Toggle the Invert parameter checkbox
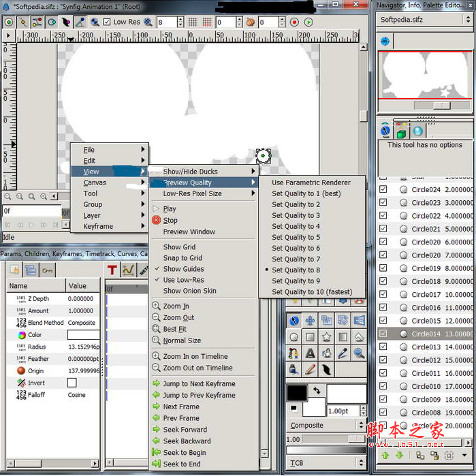Screen dimensions: 476x476 tap(72, 383)
